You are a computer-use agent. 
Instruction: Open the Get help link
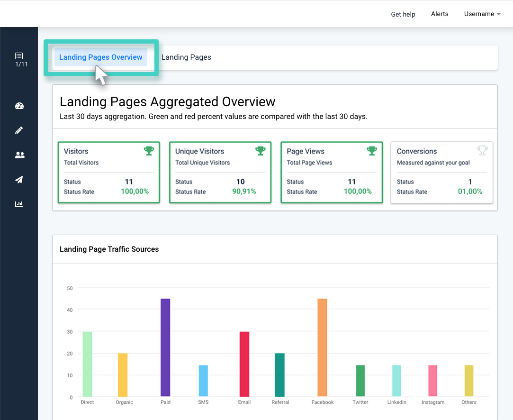click(403, 14)
